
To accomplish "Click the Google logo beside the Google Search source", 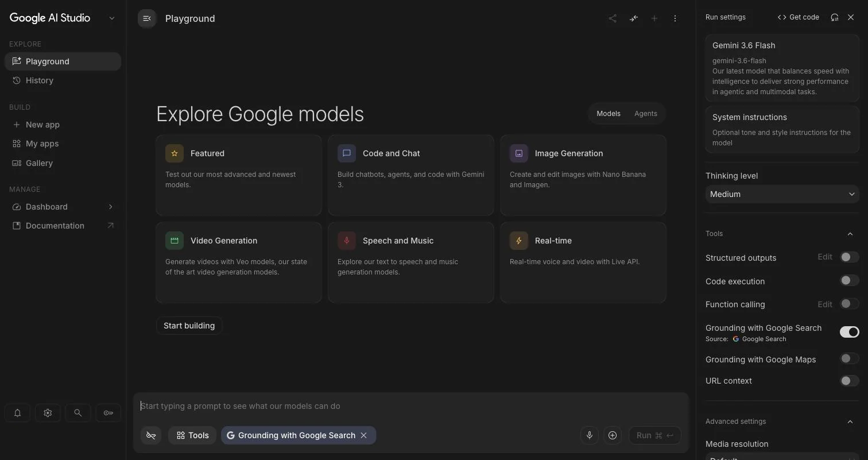I will (x=736, y=339).
